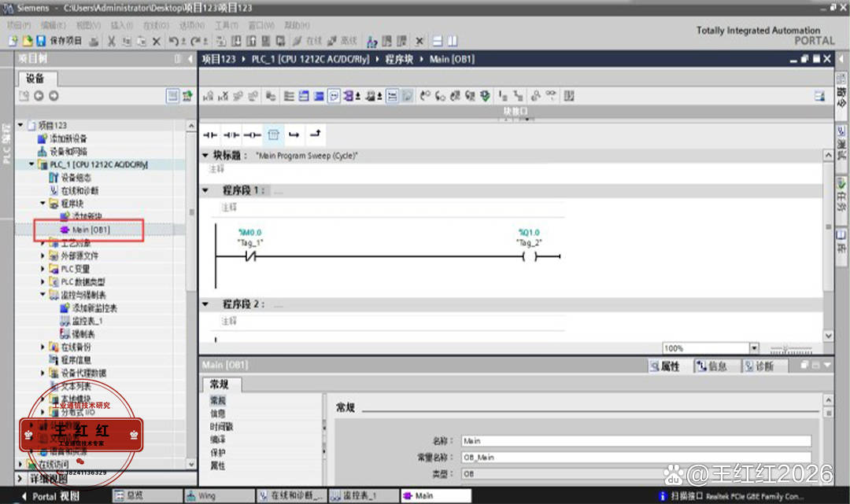This screenshot has width=850, height=504.
Task: Select 保护 in properties list
Action: coord(217,453)
